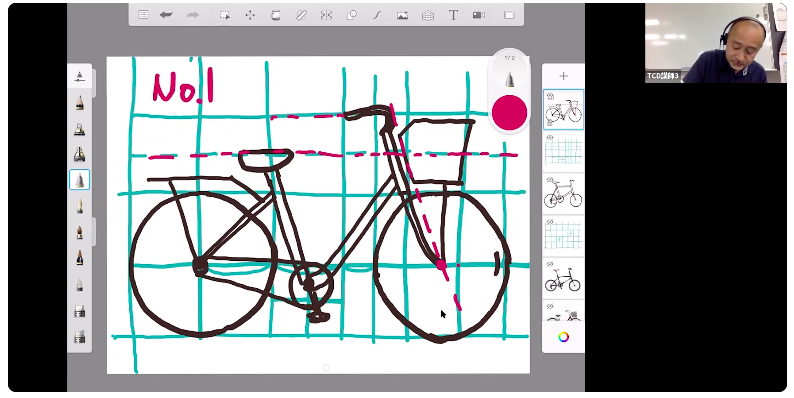Open the main menu list icon
This screenshot has height=398, width=794.
point(143,15)
